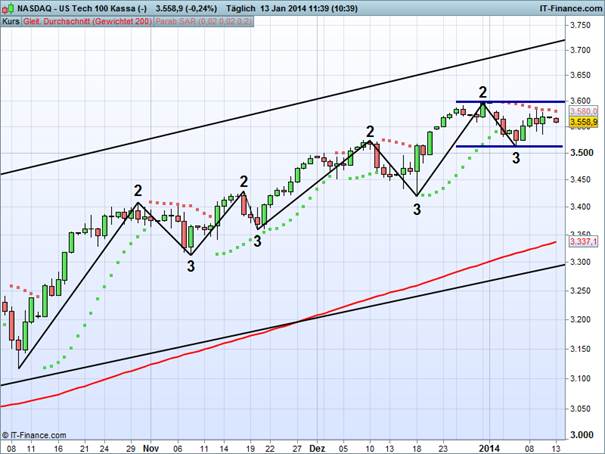The image size is (605, 454).
Task: Click the 19 date label on the time axis
Action: 250,449
